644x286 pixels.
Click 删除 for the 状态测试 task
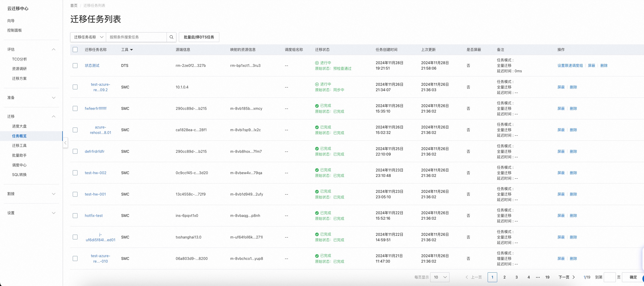click(604, 65)
